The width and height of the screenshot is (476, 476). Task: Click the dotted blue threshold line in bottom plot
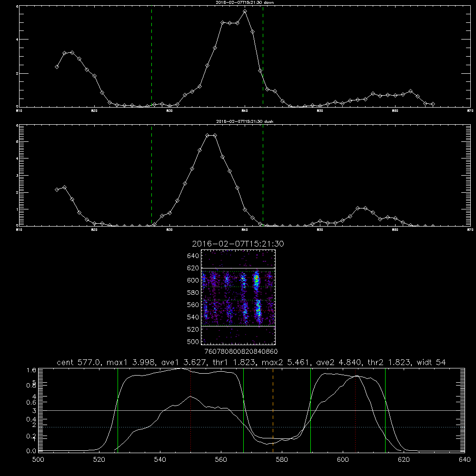[x=251, y=427]
